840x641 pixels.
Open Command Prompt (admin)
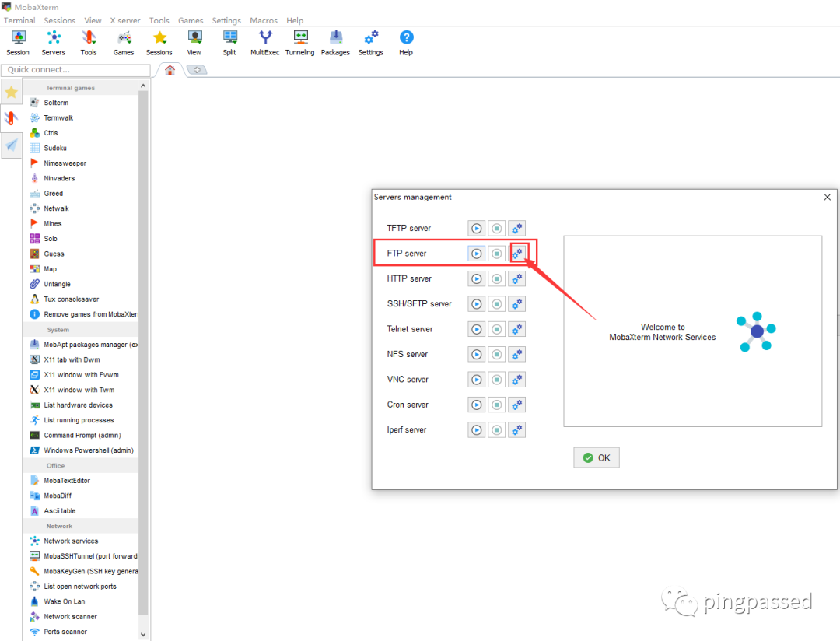(x=83, y=435)
